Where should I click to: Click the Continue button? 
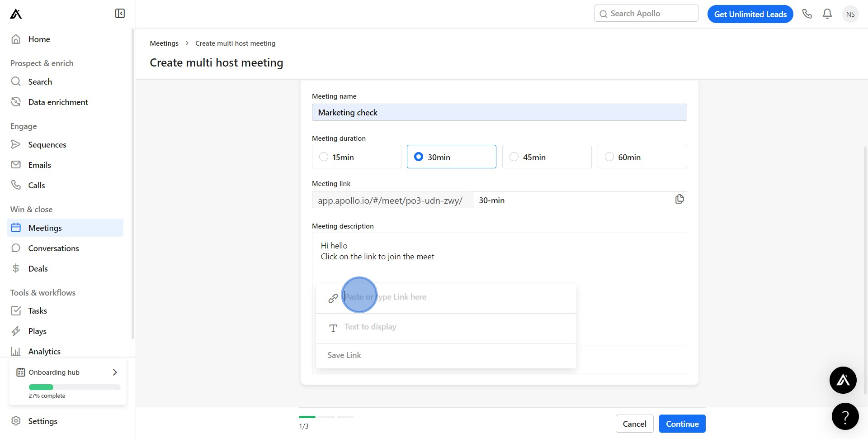pos(682,424)
